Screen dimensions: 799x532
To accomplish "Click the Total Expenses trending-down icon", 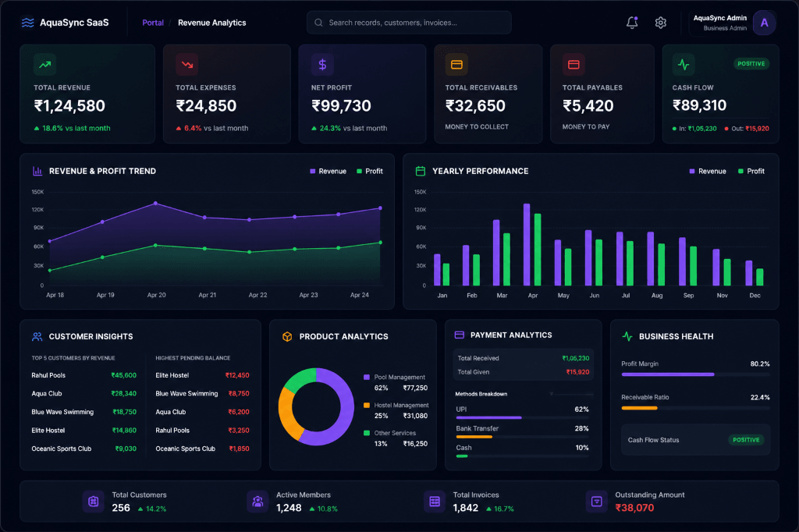I will 187,65.
